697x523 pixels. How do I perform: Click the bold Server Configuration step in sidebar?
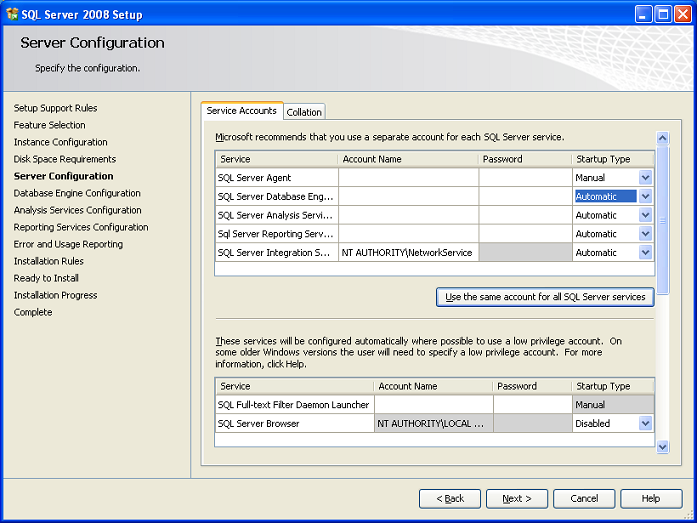point(63,176)
